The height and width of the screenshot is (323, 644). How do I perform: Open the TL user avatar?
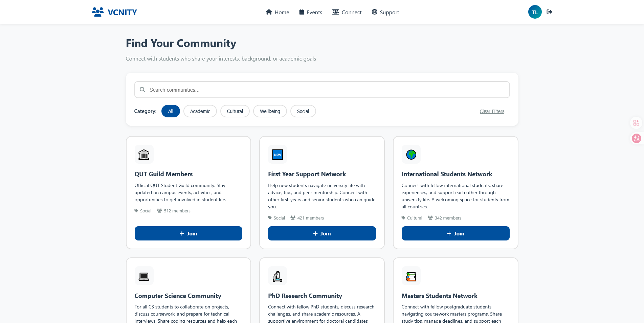(x=535, y=12)
